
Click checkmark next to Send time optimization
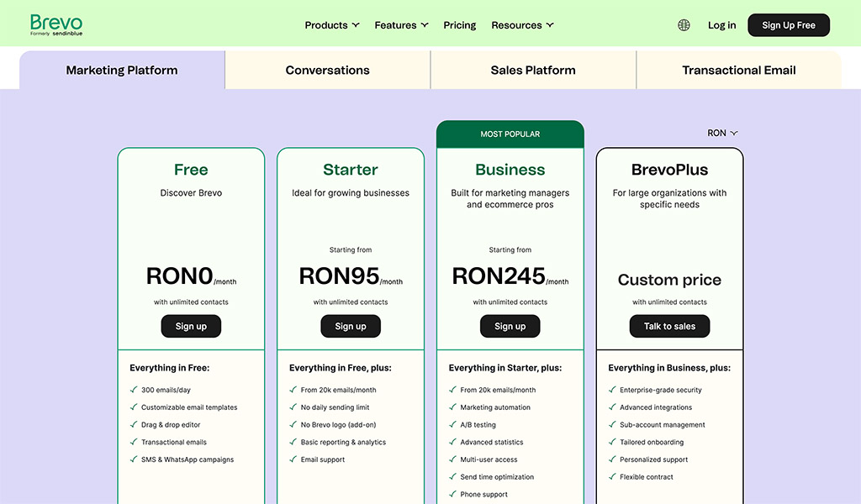[452, 477]
